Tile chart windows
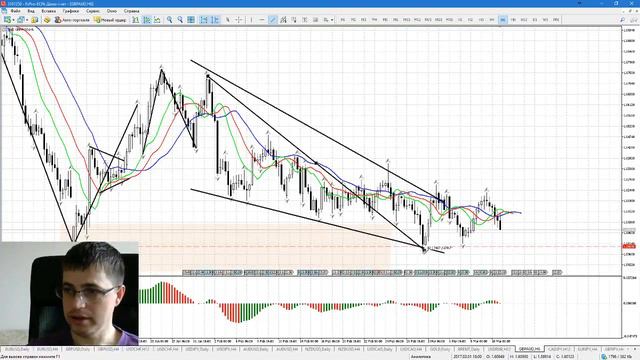The width and height of the screenshot is (640, 360). pos(191,20)
